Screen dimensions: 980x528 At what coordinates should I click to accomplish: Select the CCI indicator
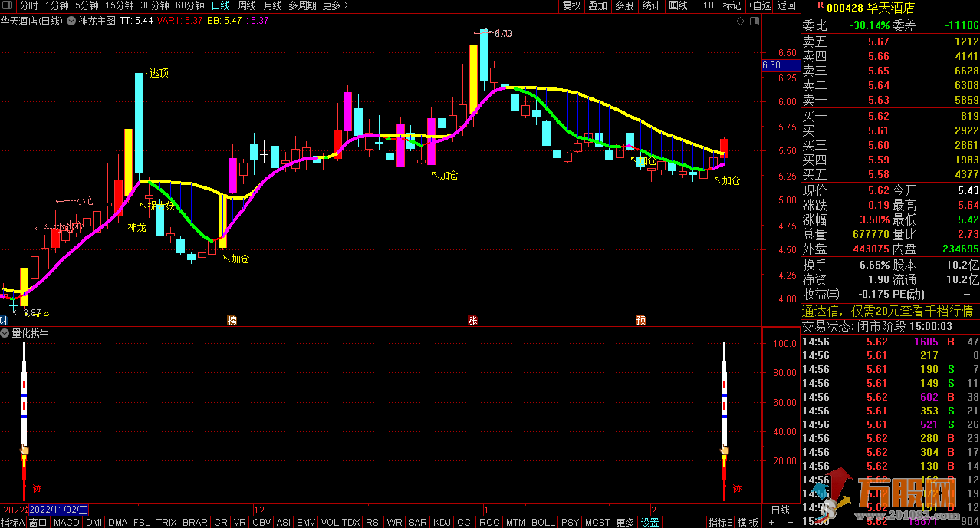[x=465, y=523]
